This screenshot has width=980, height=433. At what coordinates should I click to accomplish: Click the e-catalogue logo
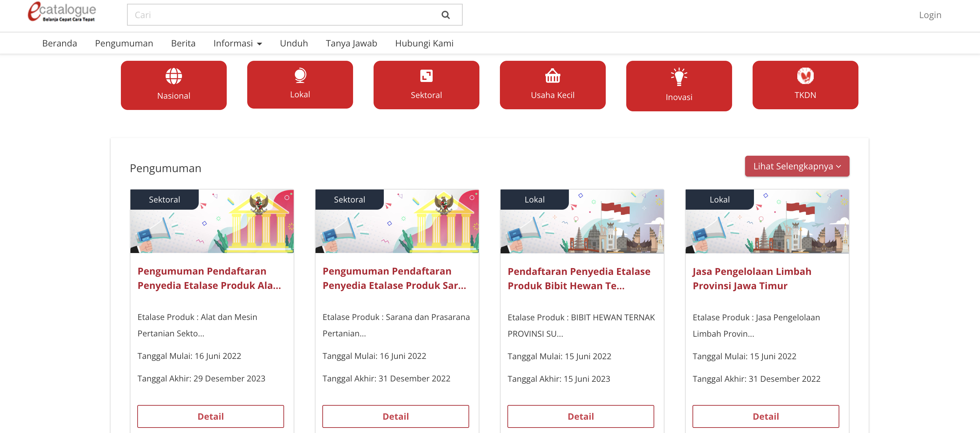coord(62,12)
